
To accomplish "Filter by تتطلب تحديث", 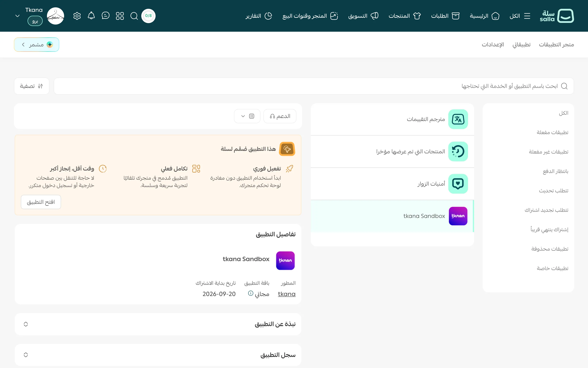I will (x=553, y=191).
